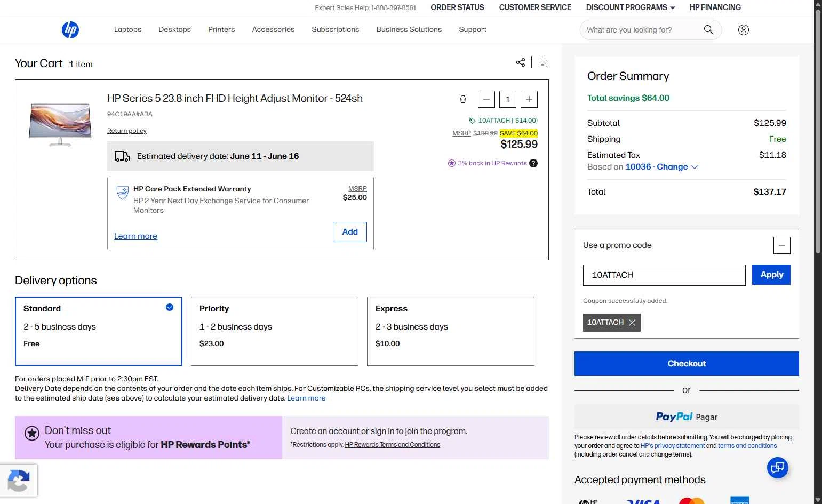822x504 pixels.
Task: Open HP Rewards Terms and Conditions
Action: tap(393, 445)
